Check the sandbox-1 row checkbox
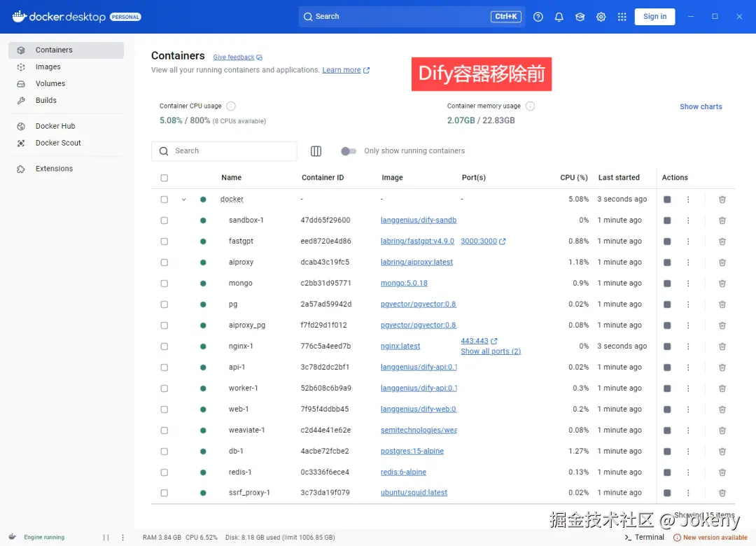Image resolution: width=756 pixels, height=546 pixels. coord(164,220)
